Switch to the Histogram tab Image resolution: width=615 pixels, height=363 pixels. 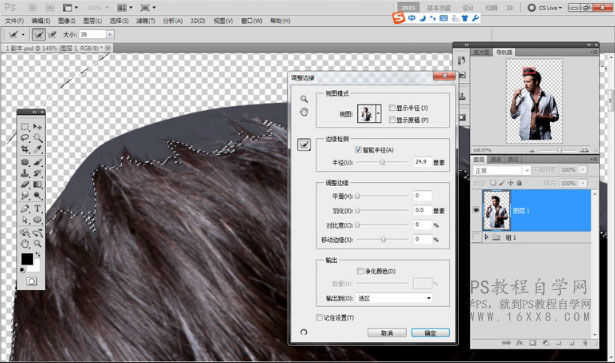pos(482,52)
